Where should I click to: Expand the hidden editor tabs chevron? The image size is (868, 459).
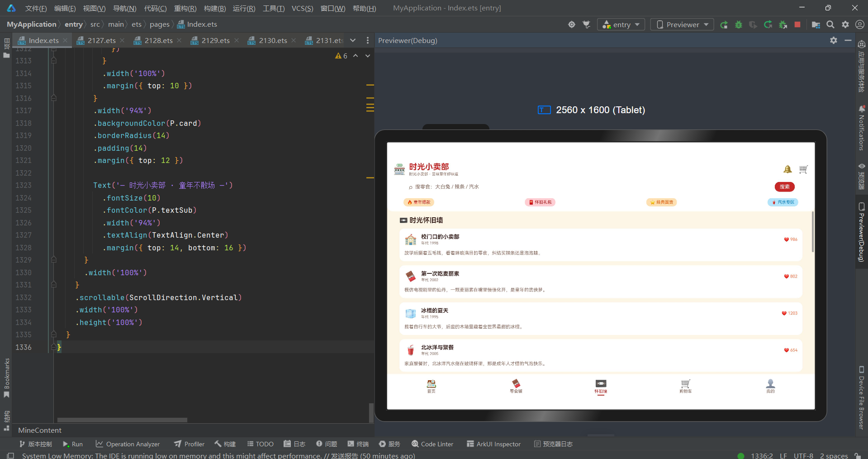(x=353, y=40)
